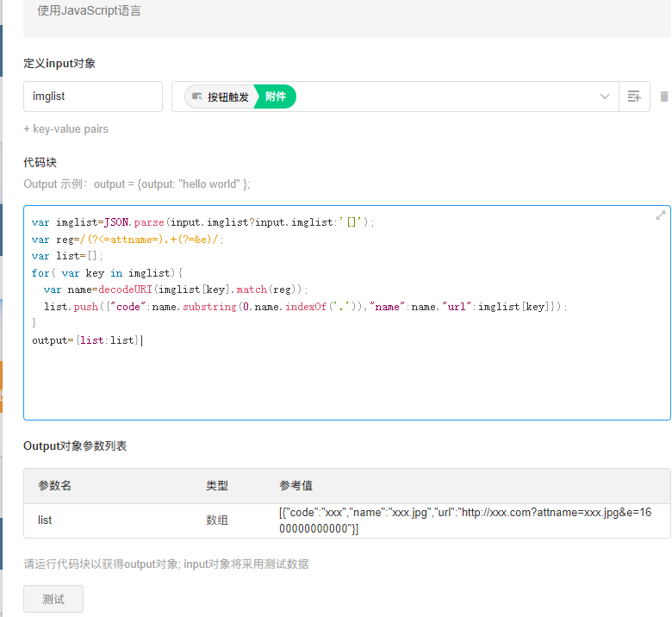Click the 类型 column header
Viewport: 672px width, 617px height.
click(216, 486)
